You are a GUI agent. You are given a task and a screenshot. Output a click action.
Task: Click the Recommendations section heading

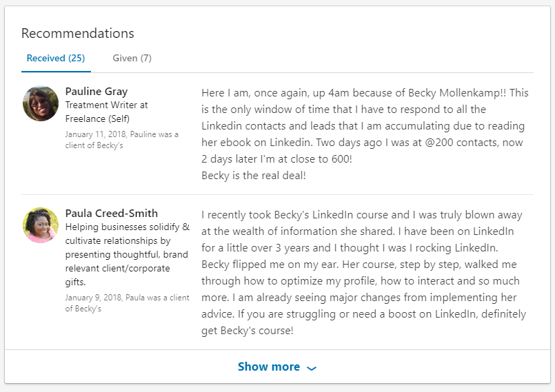coord(78,33)
